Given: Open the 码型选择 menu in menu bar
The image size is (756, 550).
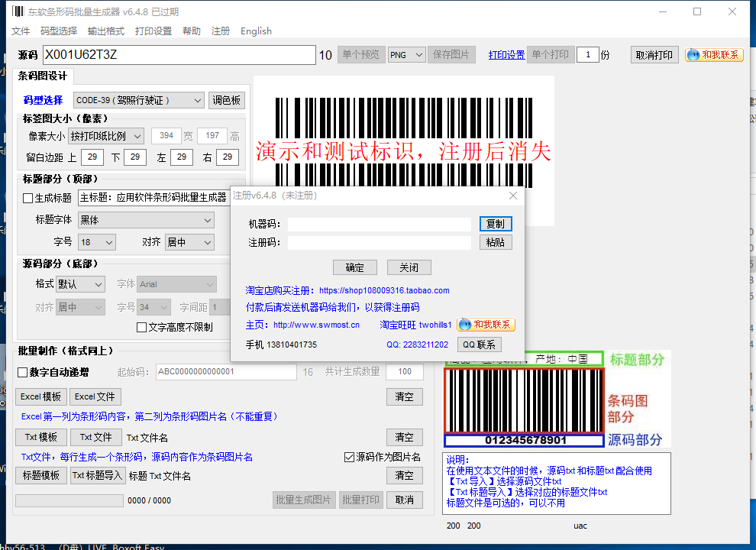Looking at the screenshot, I should [x=59, y=31].
